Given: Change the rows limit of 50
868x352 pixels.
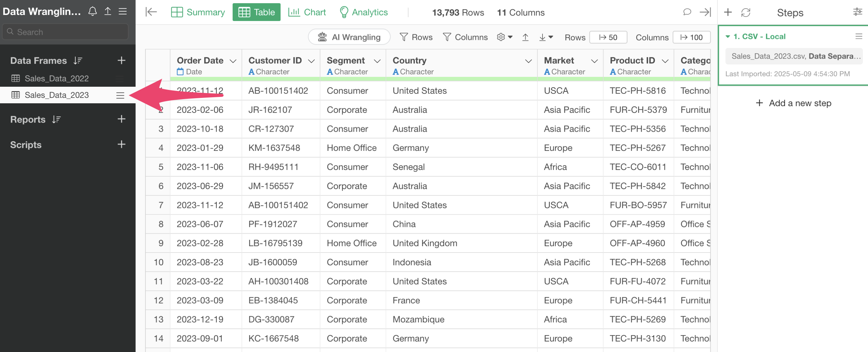Looking at the screenshot, I should coord(608,37).
